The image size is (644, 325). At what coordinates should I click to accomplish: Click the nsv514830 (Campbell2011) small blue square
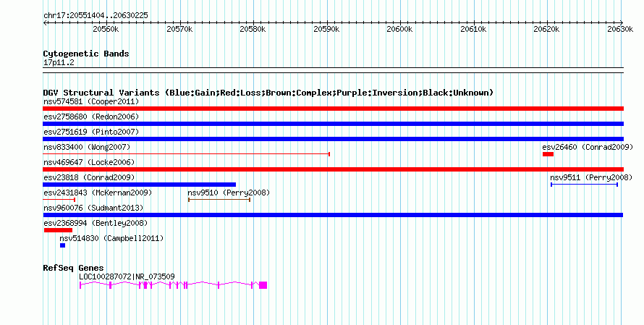click(x=62, y=245)
